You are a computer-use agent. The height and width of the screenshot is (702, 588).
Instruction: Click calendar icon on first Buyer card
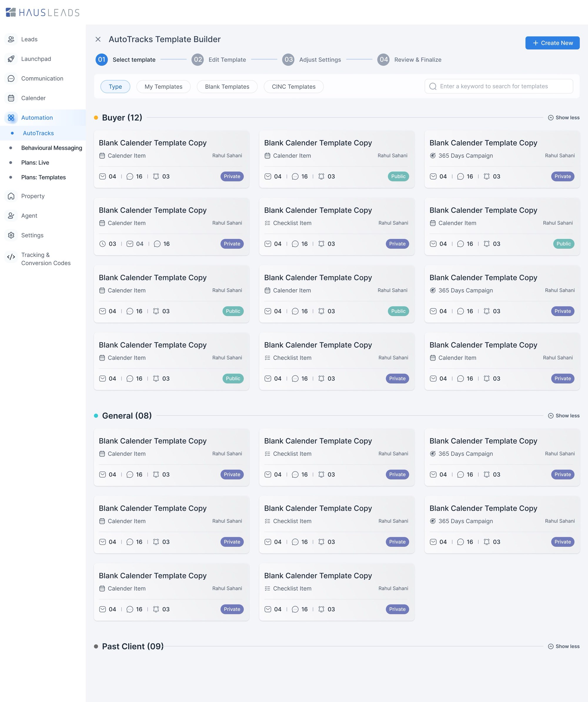pyautogui.click(x=102, y=156)
